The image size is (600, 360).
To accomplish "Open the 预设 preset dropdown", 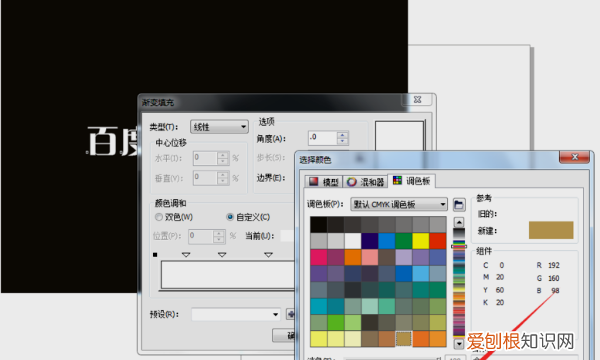I will click(236, 314).
